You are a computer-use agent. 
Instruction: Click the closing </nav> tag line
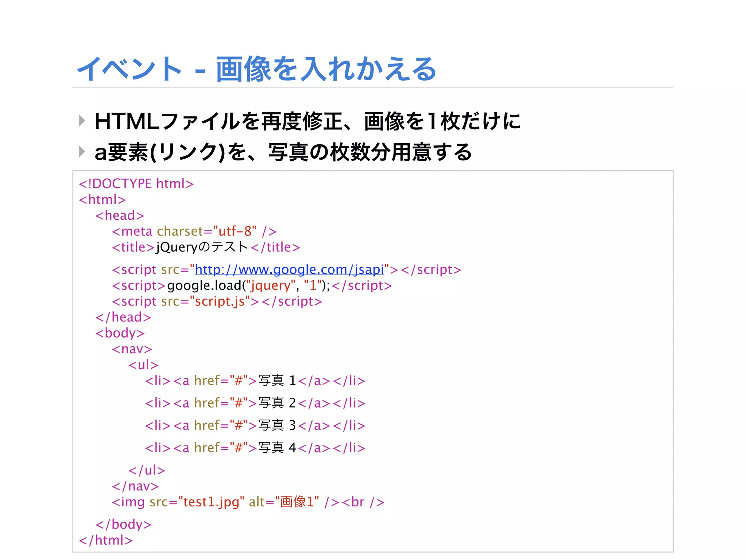135,487
